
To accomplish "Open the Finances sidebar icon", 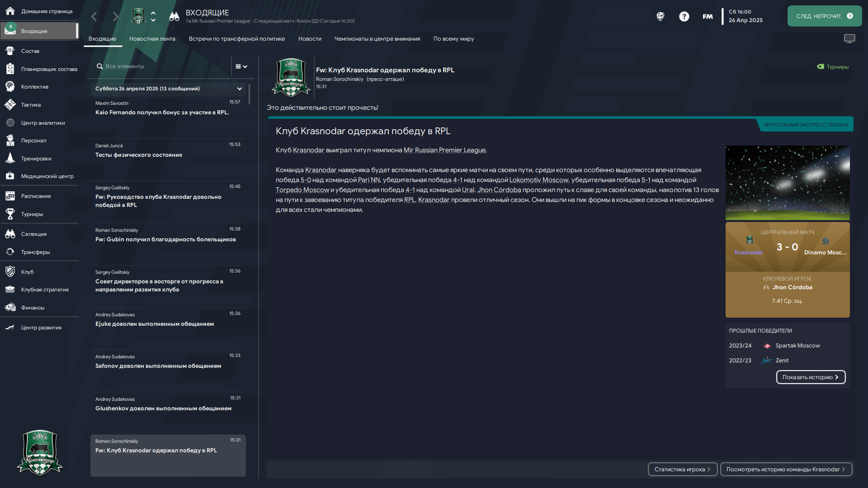I will point(10,308).
